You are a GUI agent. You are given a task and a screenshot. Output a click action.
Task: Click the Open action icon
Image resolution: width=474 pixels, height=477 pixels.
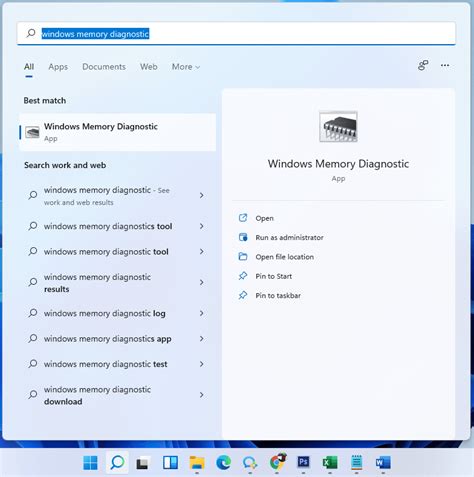[x=243, y=218]
